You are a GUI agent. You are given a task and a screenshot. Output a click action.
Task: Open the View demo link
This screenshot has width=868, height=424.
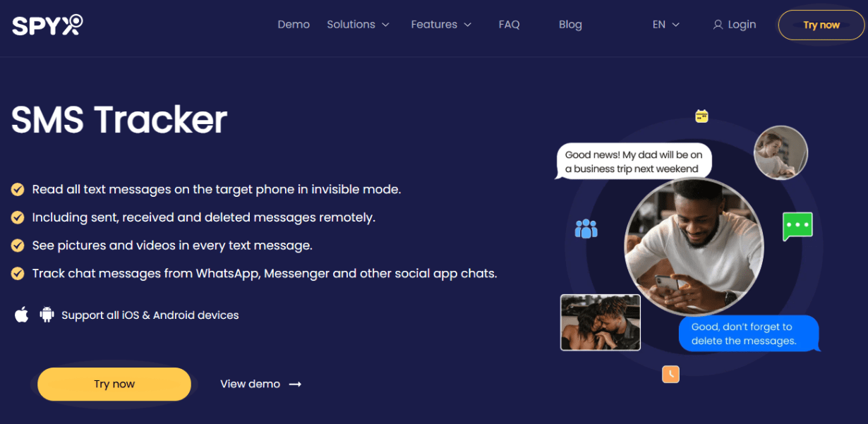click(x=250, y=384)
